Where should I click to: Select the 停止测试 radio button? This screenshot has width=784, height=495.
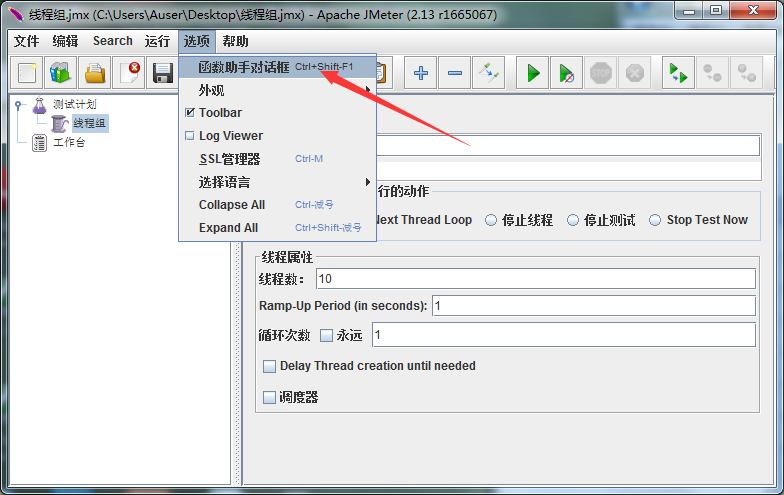[x=573, y=220]
